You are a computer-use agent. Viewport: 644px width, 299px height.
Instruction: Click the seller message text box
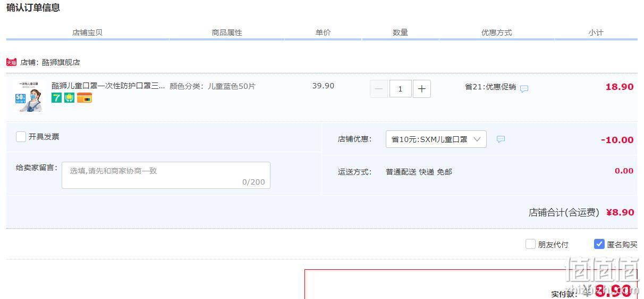tap(166, 176)
